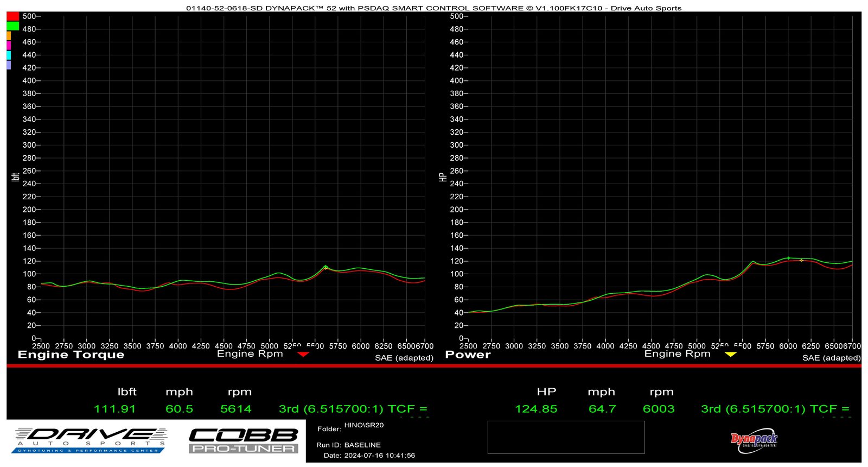
Task: Select the green run color swatch
Action: click(12, 26)
